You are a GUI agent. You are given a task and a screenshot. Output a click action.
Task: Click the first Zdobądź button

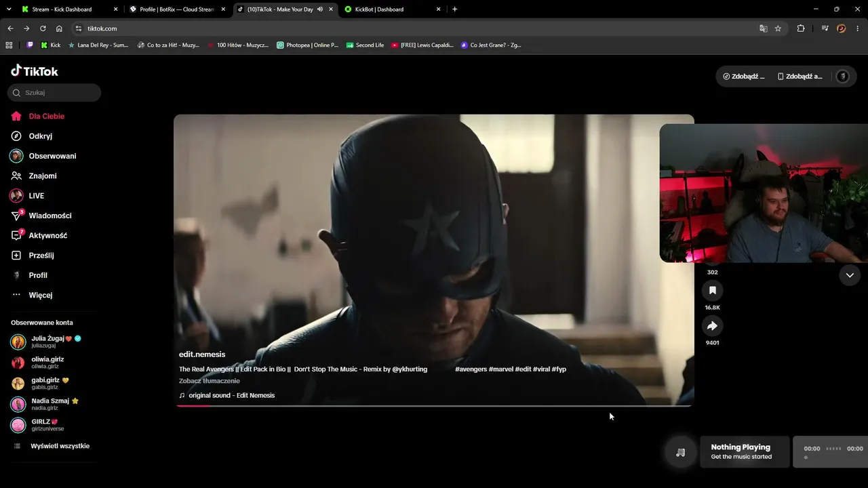click(x=743, y=77)
